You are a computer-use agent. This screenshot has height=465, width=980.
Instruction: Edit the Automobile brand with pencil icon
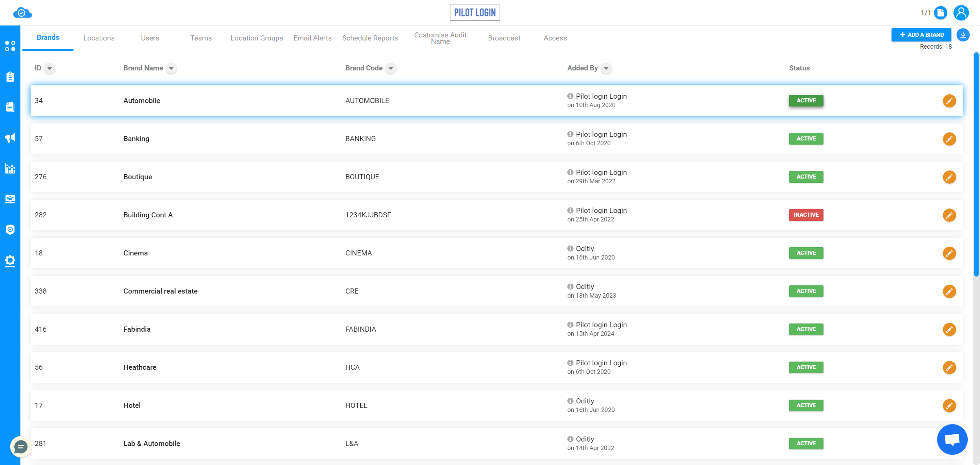tap(949, 101)
